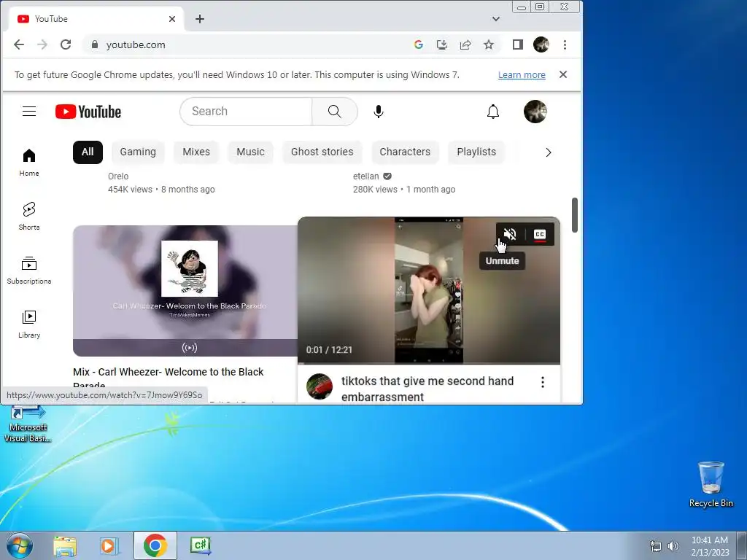Viewport: 747px width, 560px height.
Task: Show more category chips arrow
Action: 549,152
